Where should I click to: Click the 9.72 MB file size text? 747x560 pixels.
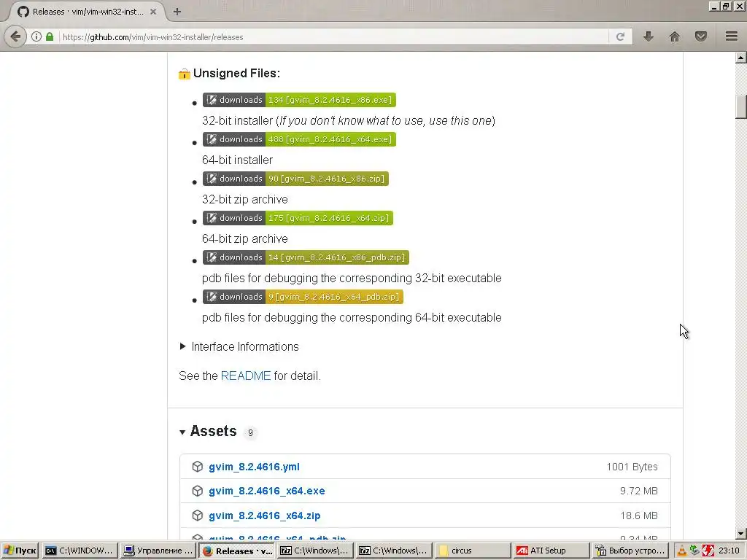(638, 491)
